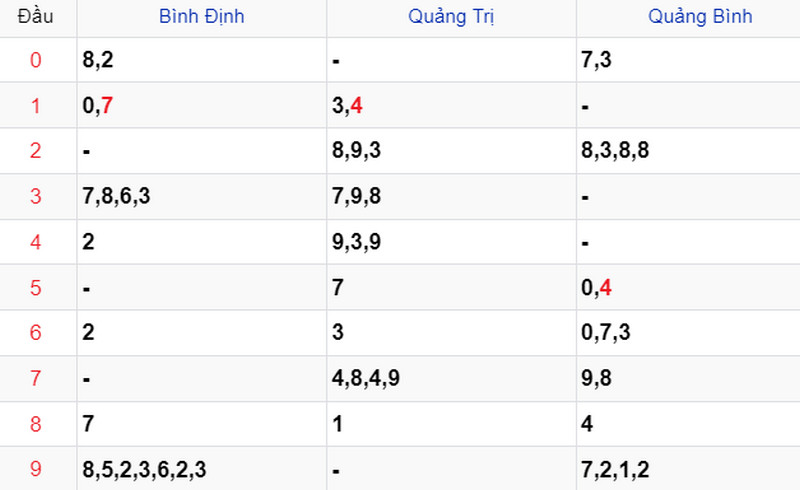
Task: Select row header number 7
Action: pos(35,379)
